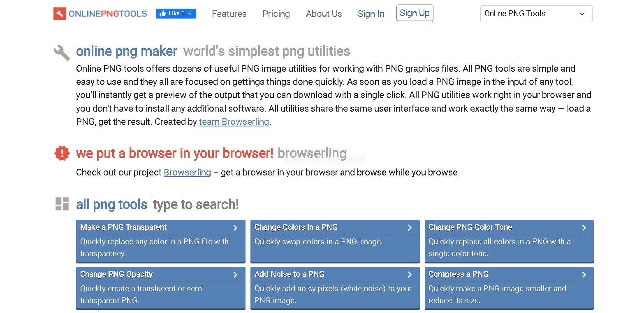Viewport: 644px width, 313px height.
Task: Click the Facebook Like 51K button
Action: tap(176, 14)
